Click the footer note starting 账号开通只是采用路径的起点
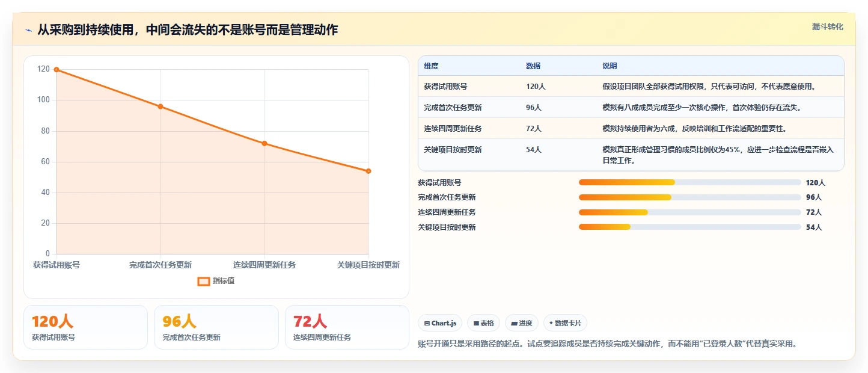Image resolution: width=868 pixels, height=373 pixels. point(607,344)
